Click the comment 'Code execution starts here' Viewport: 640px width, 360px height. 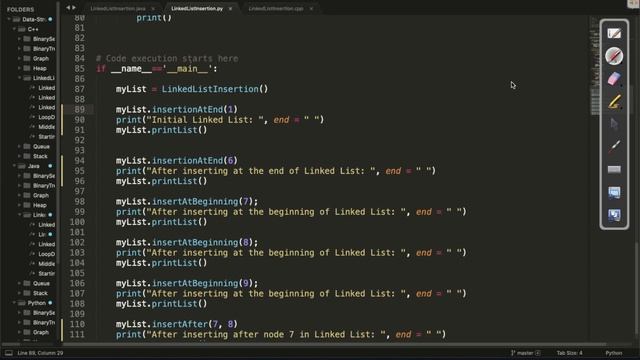point(167,58)
